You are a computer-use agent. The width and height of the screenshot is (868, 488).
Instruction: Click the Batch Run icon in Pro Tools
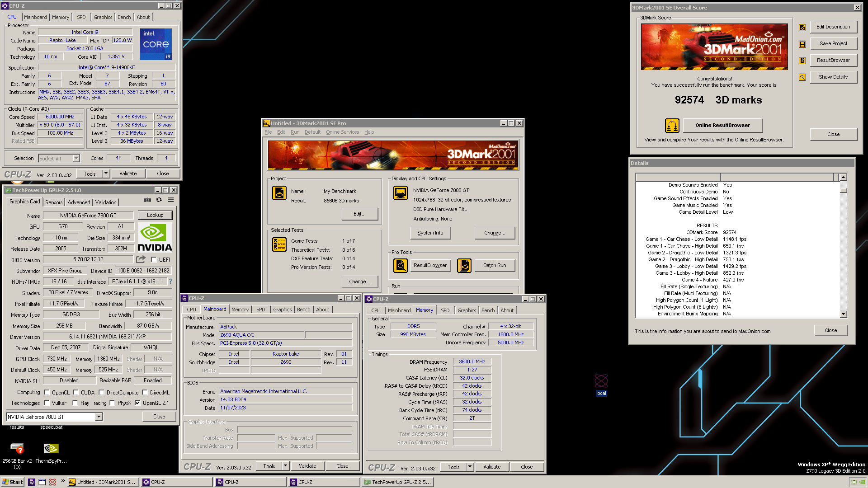(464, 266)
